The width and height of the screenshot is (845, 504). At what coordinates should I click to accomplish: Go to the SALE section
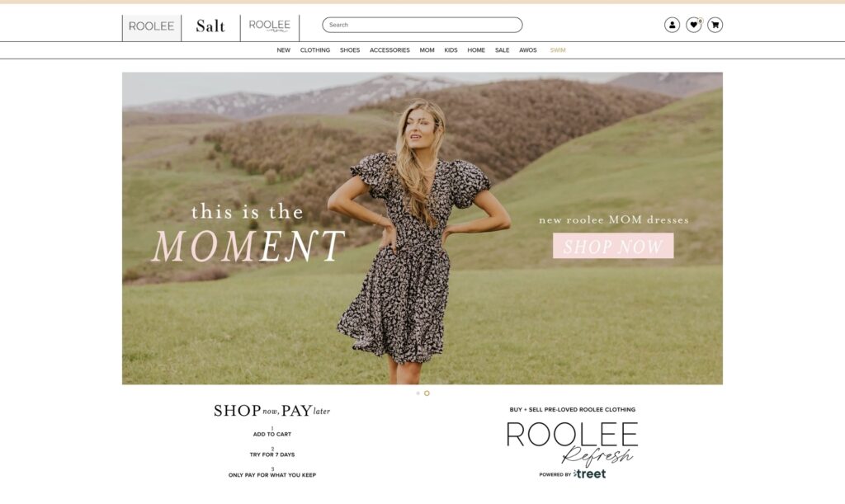(x=503, y=50)
